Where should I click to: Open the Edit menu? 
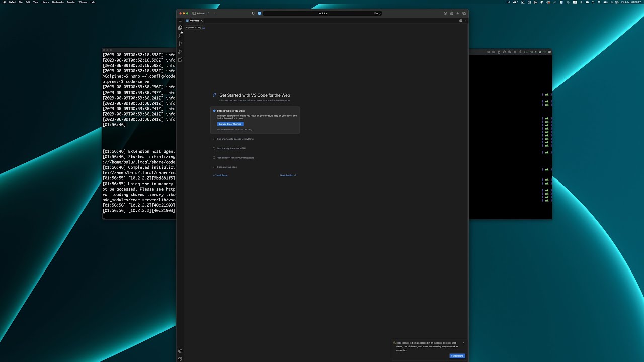click(x=28, y=2)
